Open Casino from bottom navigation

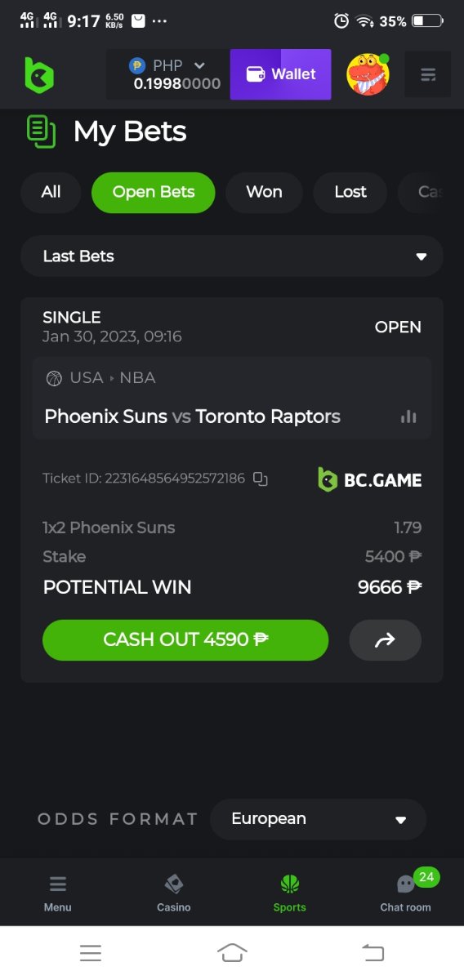(174, 892)
